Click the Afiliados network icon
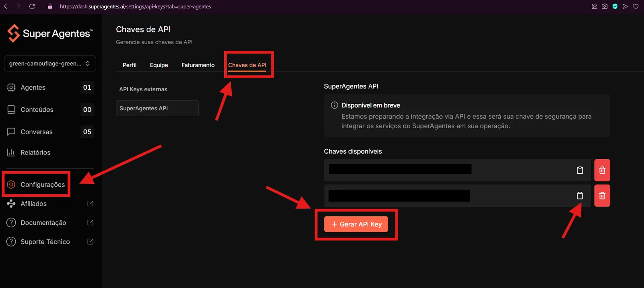 pos(11,204)
